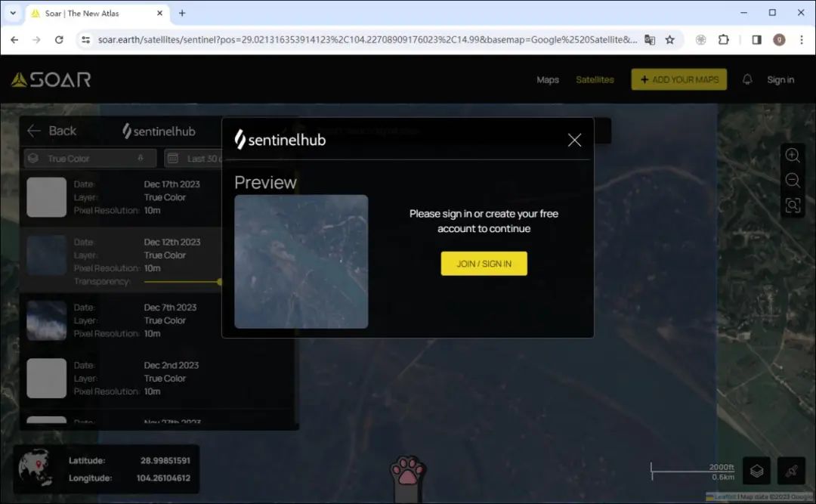Zoom in on the map

[x=793, y=155]
